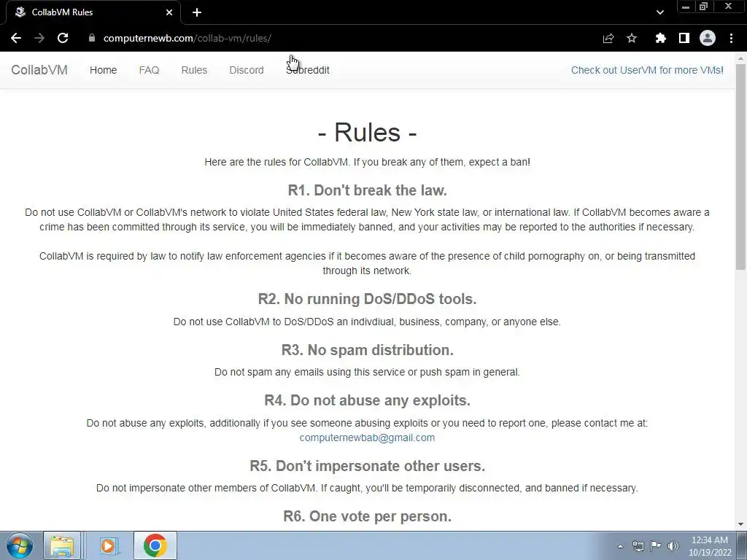The image size is (747, 560).
Task: Click the '- Rules -' page heading
Action: pos(368,132)
